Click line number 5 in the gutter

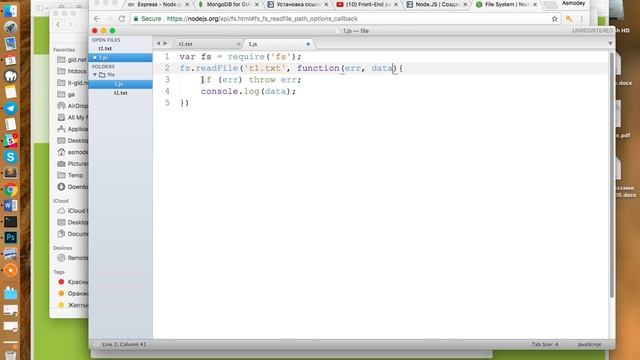click(167, 102)
